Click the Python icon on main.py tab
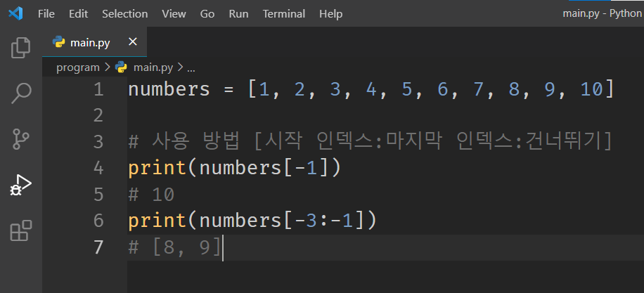Viewport: 644px width, 293px height. [x=59, y=42]
